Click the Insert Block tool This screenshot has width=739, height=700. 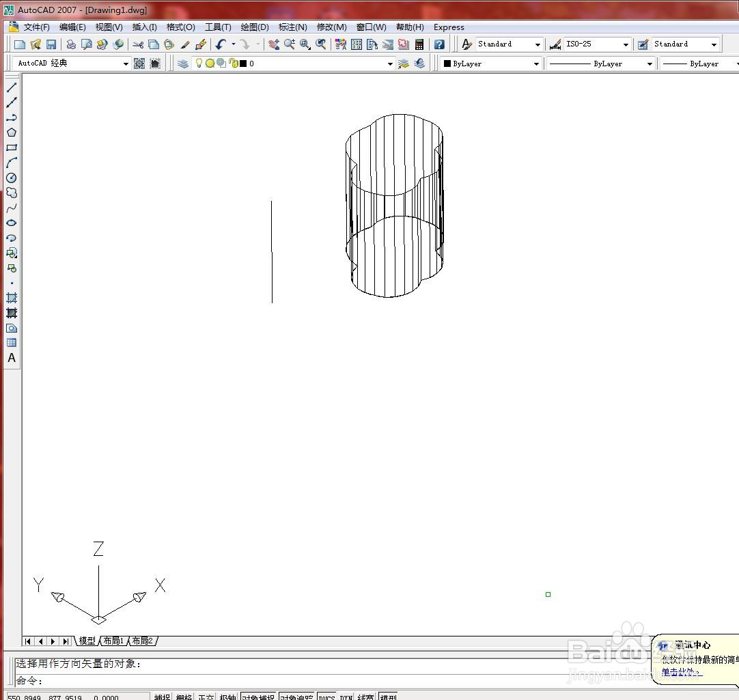click(x=12, y=253)
